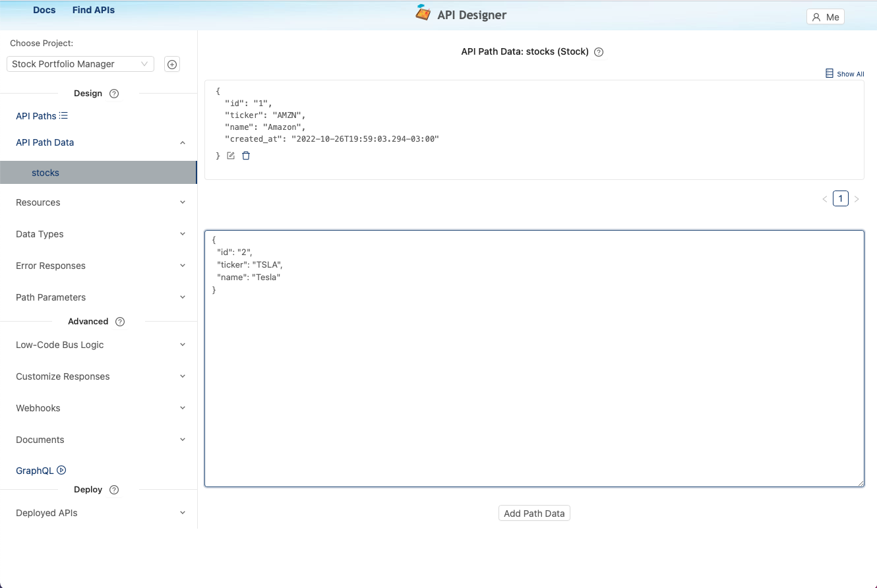Switch to Find APIs
Screen dimensions: 877x588
coord(93,9)
